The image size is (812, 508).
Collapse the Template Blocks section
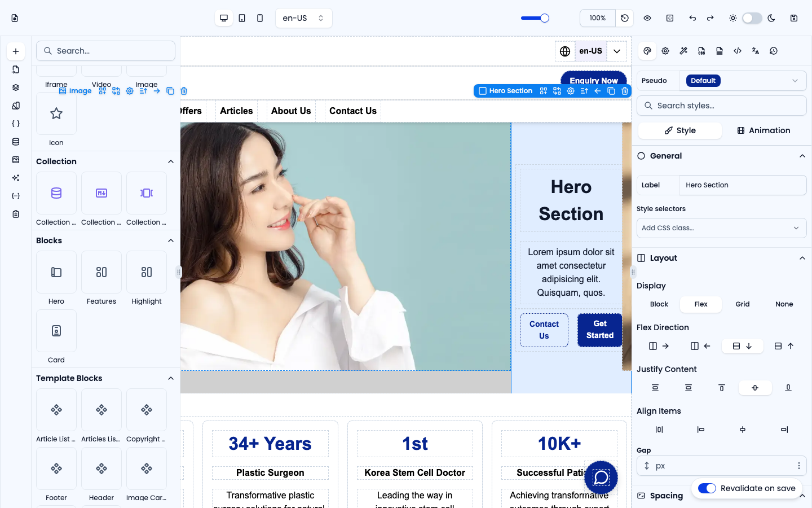(171, 378)
